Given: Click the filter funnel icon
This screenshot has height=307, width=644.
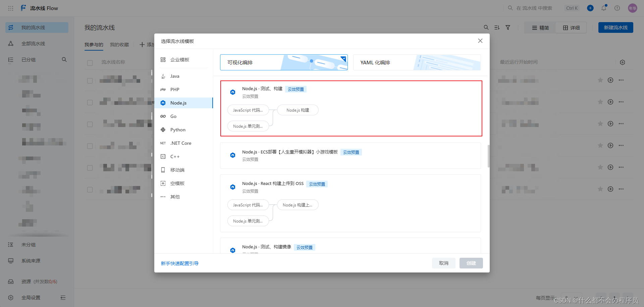Looking at the screenshot, I should click(508, 27).
